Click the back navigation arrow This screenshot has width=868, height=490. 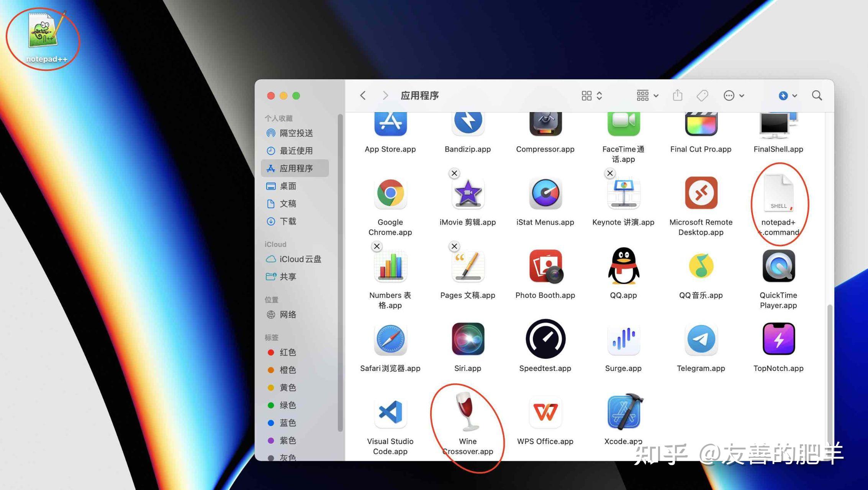363,95
